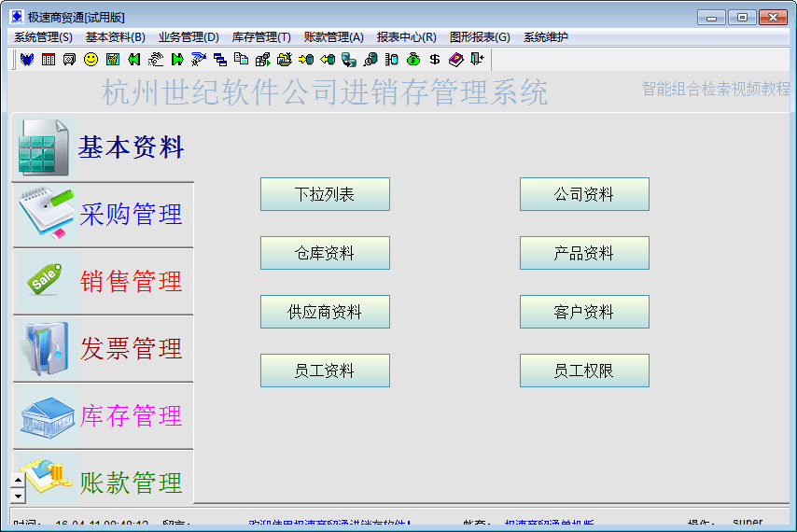The image size is (797, 532).
Task: Click the 下拉列表 button
Action: pos(325,194)
